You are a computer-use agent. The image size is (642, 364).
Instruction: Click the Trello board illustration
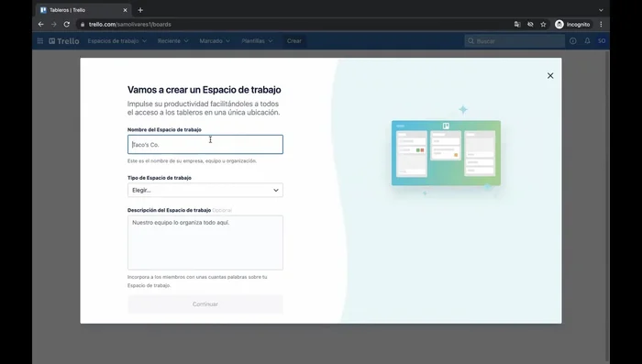coord(446,153)
